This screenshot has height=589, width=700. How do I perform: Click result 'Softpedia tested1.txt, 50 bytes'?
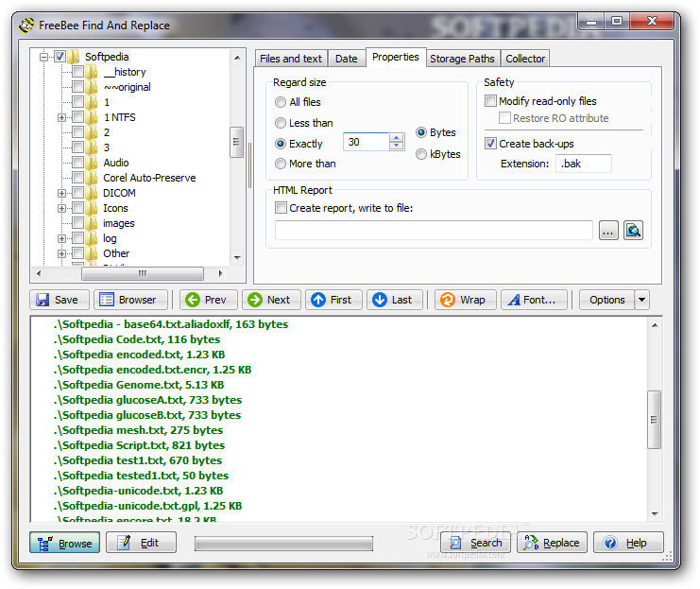click(x=141, y=476)
